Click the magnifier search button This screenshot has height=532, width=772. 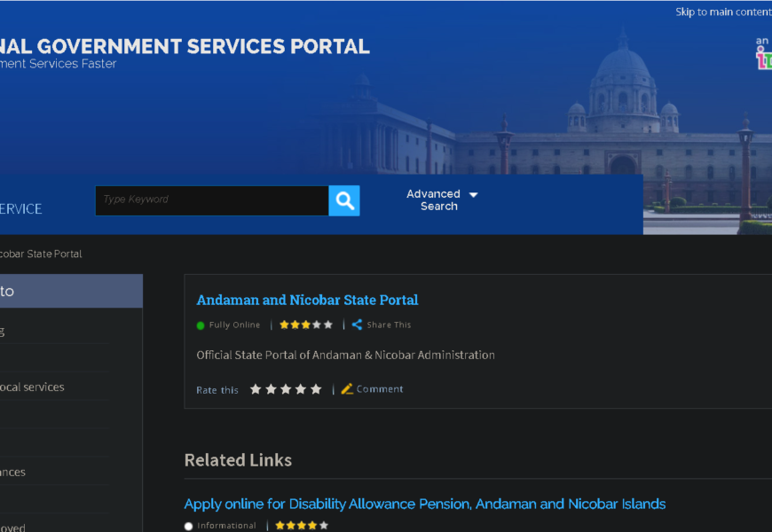[344, 200]
